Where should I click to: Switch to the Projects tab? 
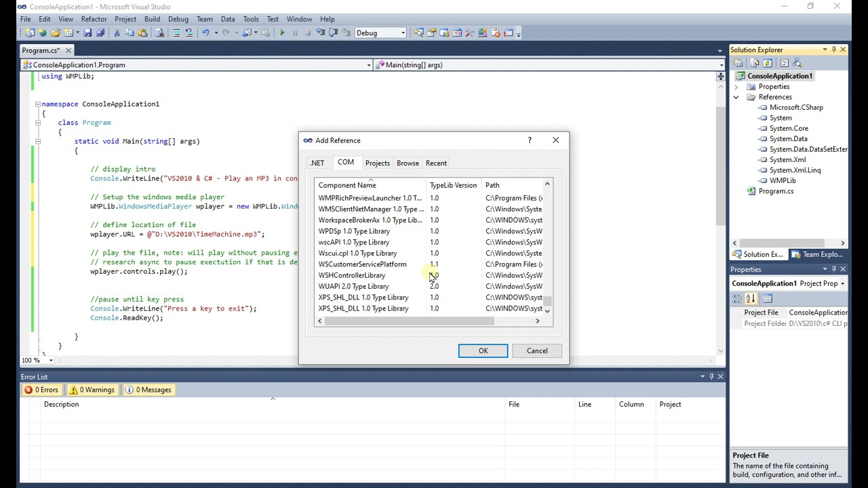377,163
